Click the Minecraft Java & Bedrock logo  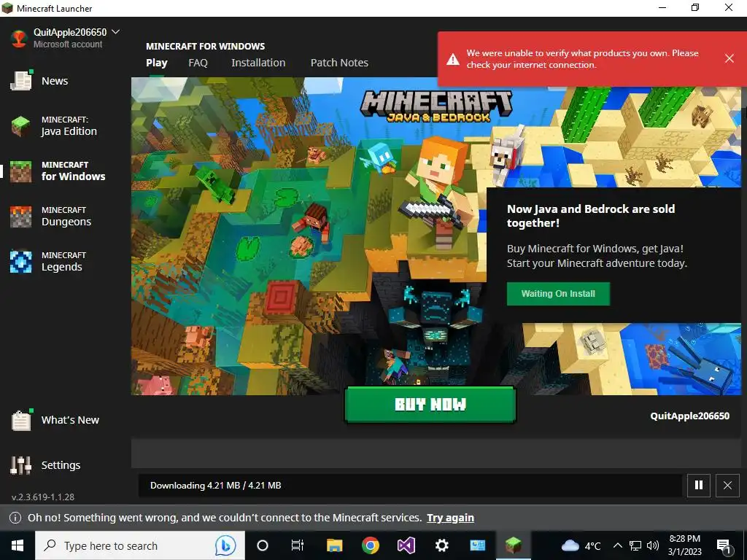pyautogui.click(x=436, y=106)
